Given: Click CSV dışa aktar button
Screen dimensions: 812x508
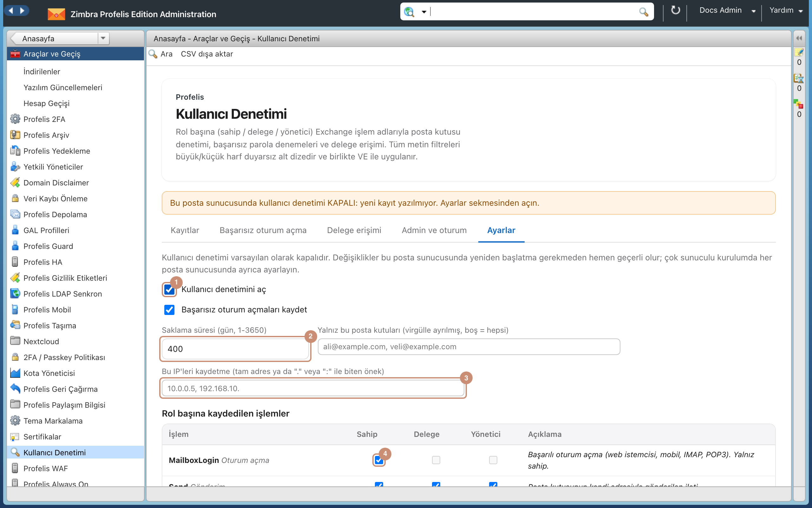Looking at the screenshot, I should click(207, 54).
